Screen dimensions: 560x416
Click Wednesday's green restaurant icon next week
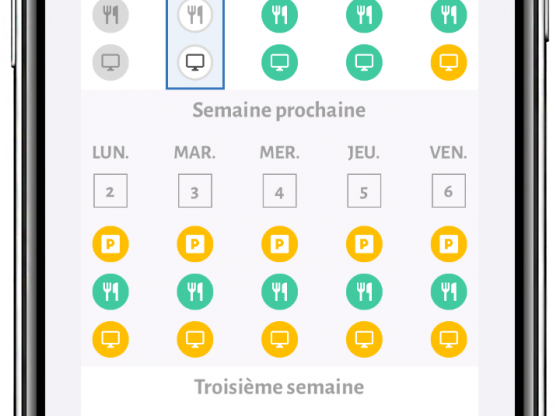pyautogui.click(x=280, y=291)
